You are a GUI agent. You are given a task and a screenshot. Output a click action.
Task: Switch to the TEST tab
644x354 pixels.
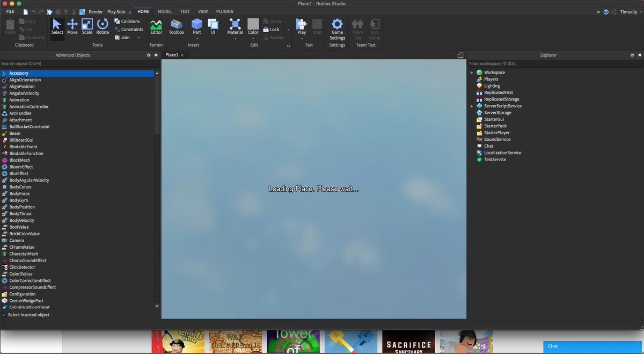[185, 11]
